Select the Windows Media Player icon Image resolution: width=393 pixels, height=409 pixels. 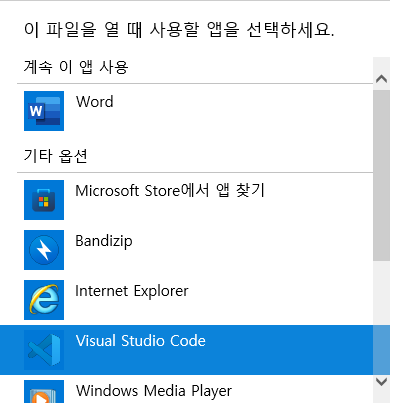(x=44, y=392)
